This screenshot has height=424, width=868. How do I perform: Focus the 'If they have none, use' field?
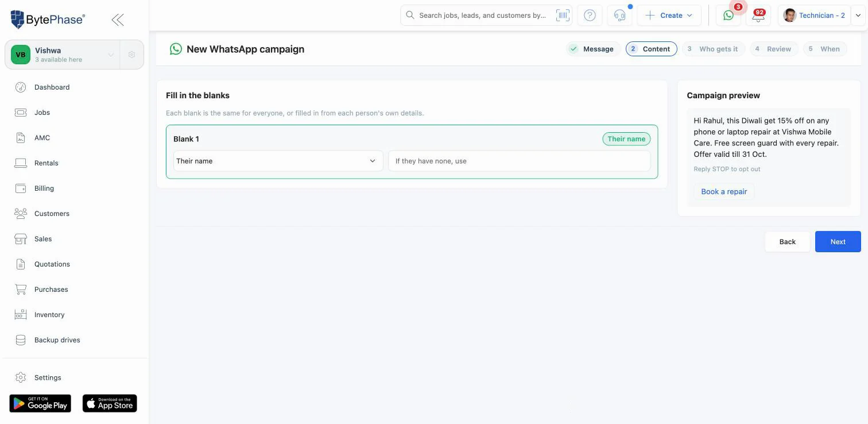tap(519, 161)
